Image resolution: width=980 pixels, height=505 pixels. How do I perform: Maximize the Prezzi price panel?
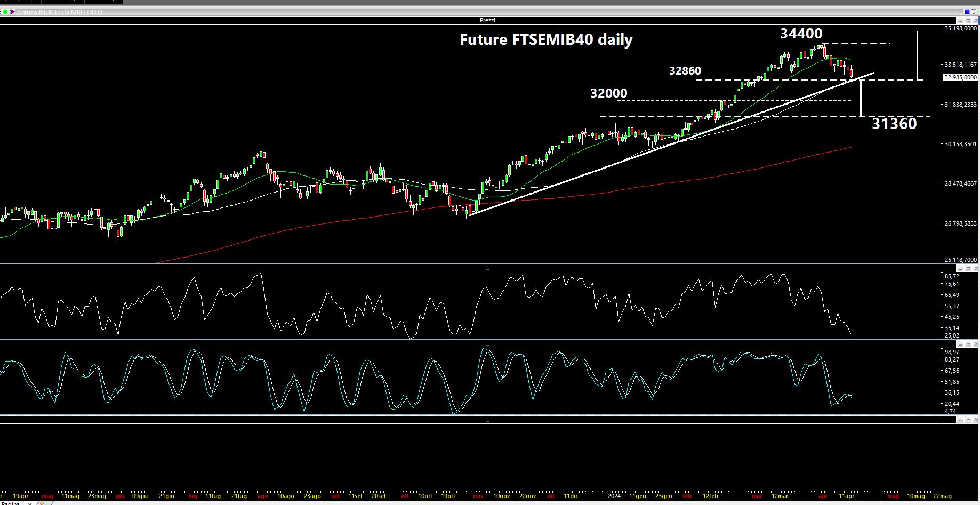coord(968,20)
